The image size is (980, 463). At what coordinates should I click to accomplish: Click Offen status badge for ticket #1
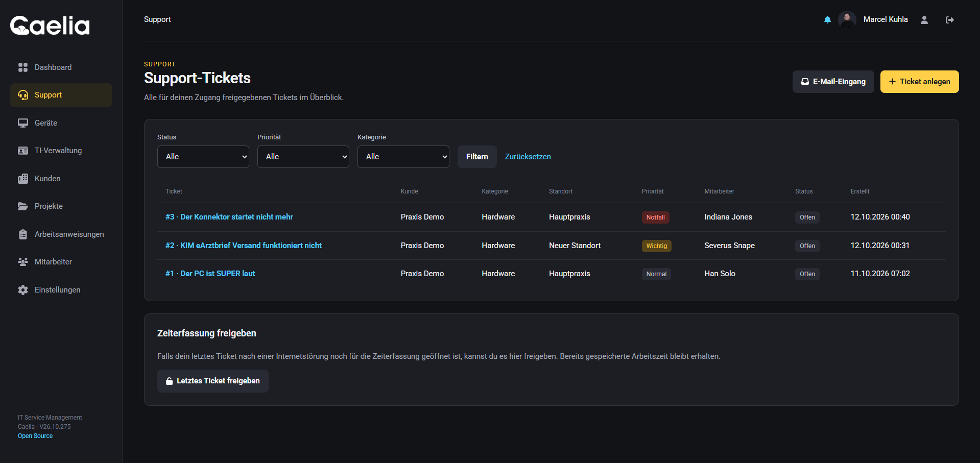tap(807, 274)
